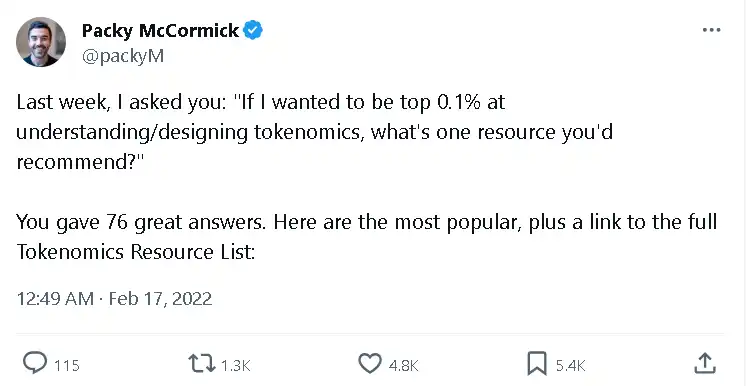This screenshot has width=746, height=386.
Task: Click the 5.4K bookmarks count
Action: (x=570, y=366)
